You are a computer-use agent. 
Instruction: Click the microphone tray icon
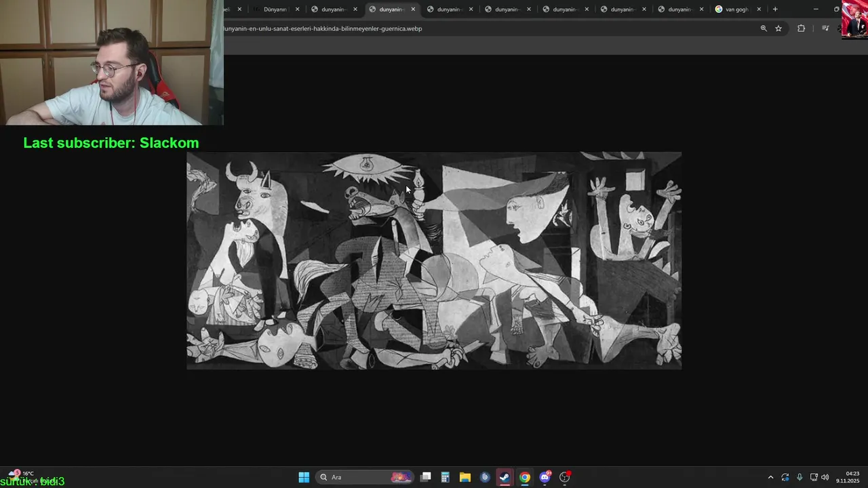click(x=800, y=477)
